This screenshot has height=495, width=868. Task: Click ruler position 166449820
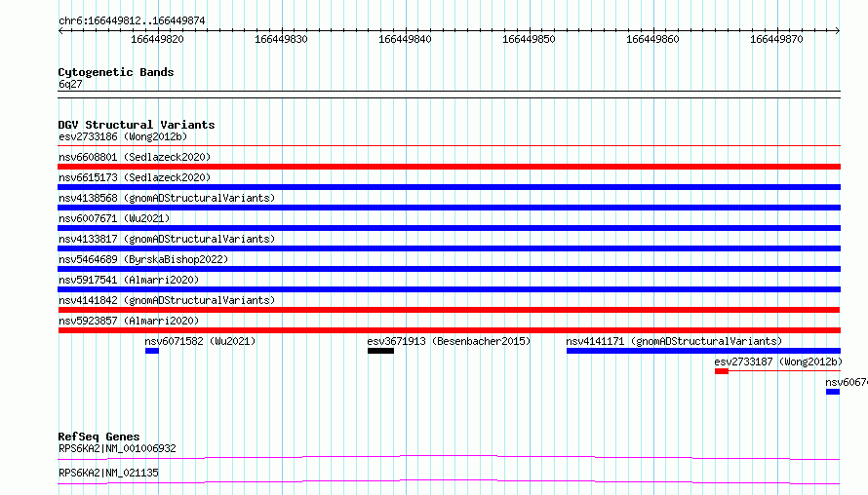click(157, 39)
